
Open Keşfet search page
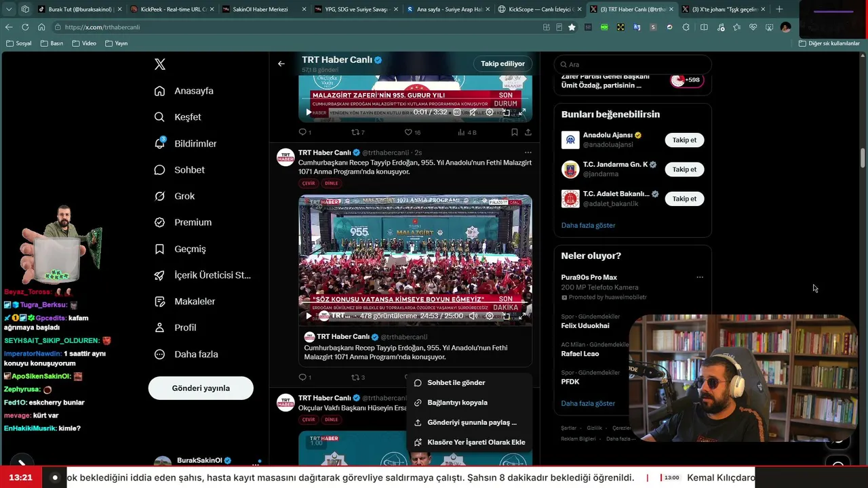tap(178, 117)
